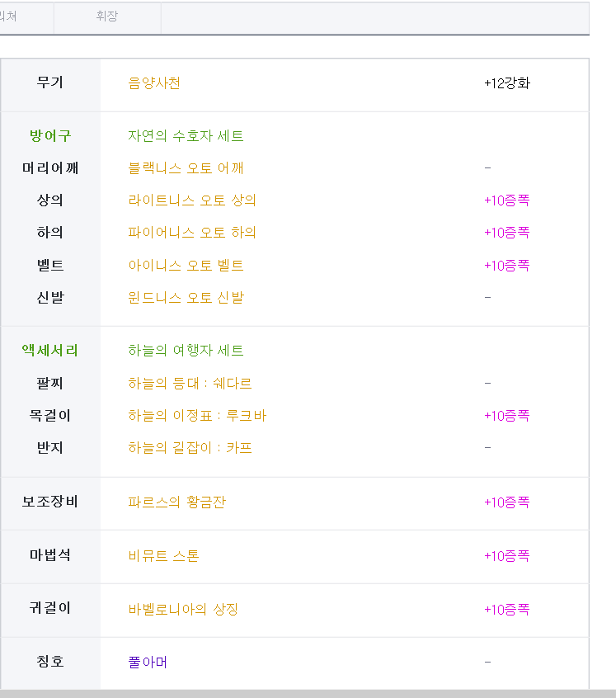Click ring 하늘의 길잡이 : 카프

coord(190,447)
